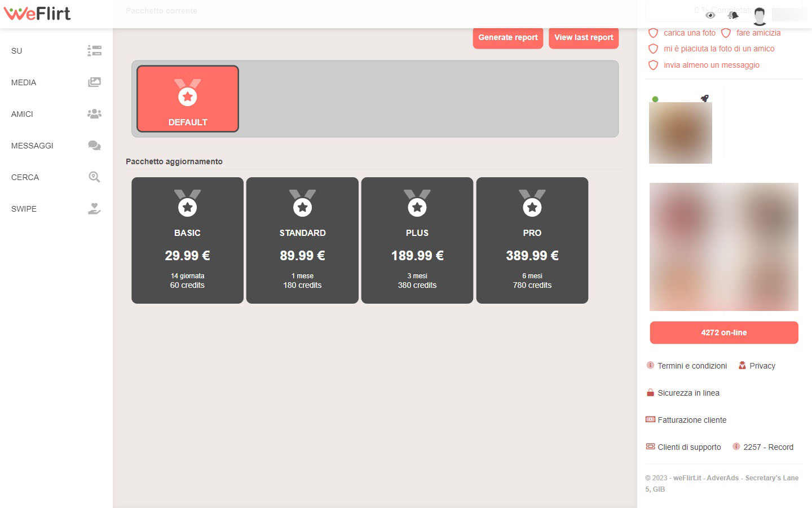Click the medal icon on PLUS card
The image size is (812, 508).
click(x=417, y=203)
